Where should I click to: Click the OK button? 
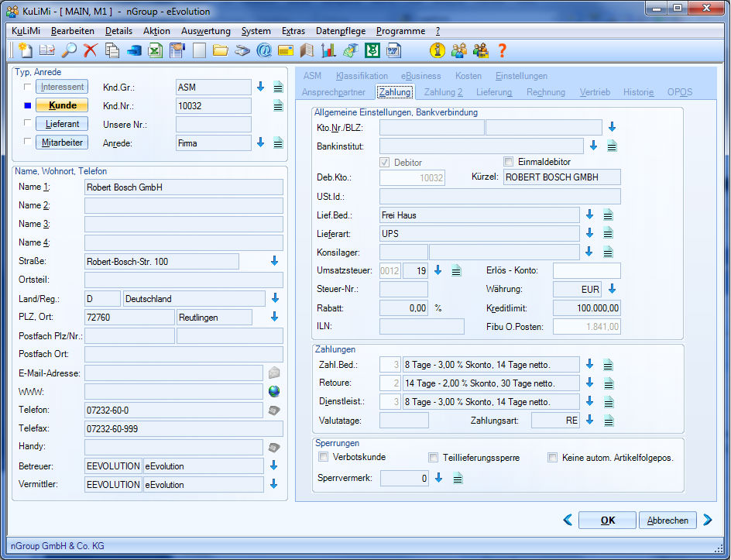point(607,520)
